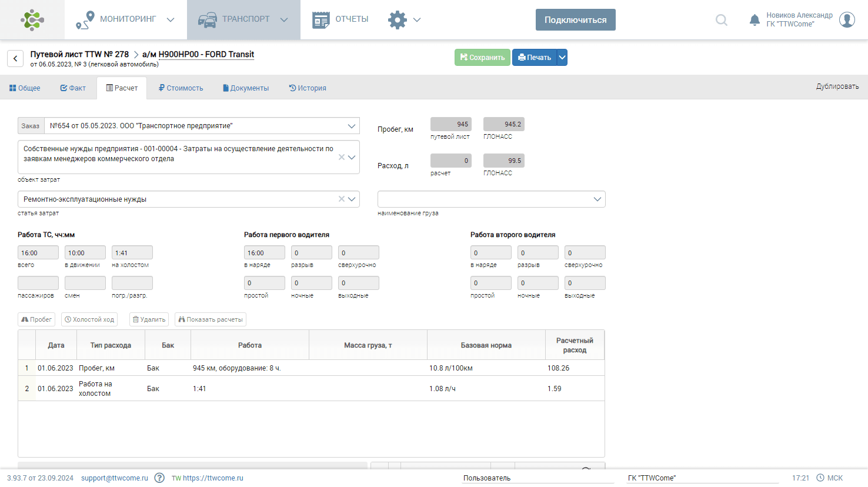Click the help question mark icon
Screen dimensions: 868x487
[159, 478]
